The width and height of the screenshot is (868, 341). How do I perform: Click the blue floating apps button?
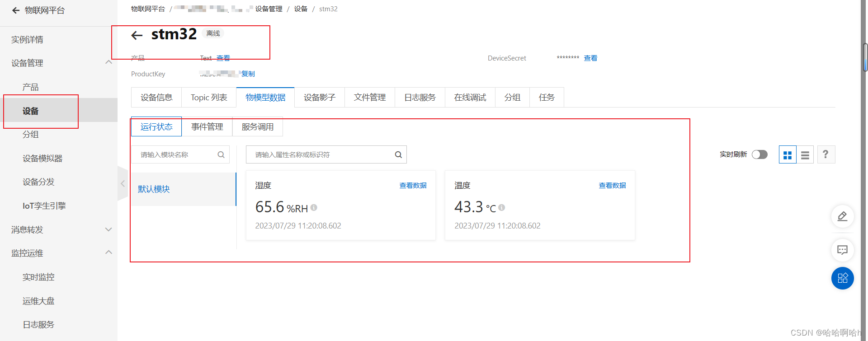point(842,278)
